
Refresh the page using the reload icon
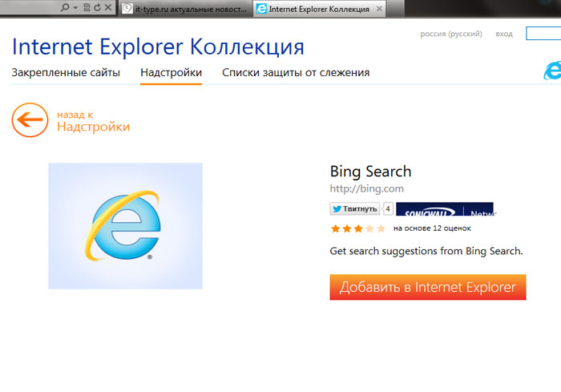[x=97, y=7]
